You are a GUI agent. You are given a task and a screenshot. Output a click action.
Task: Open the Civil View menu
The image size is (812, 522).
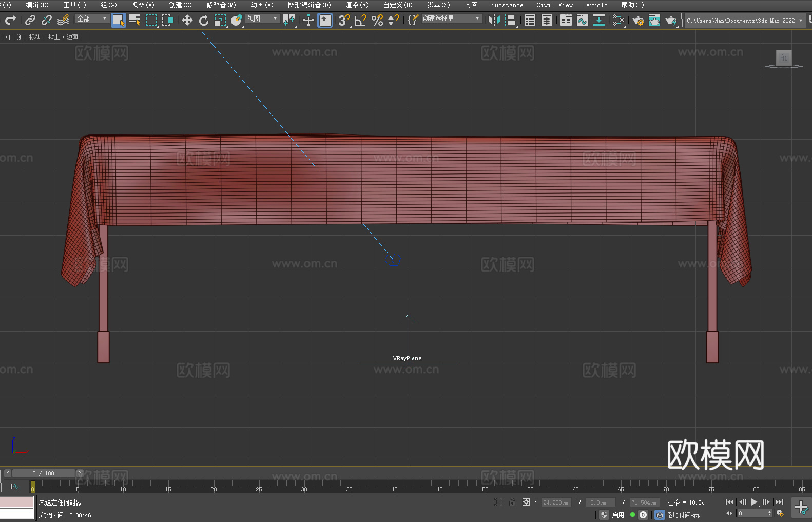[554, 5]
